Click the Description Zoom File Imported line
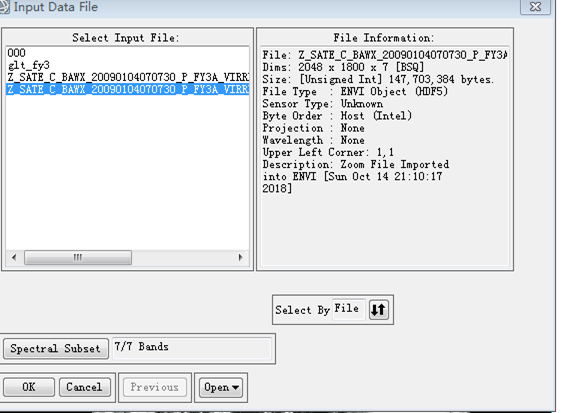This screenshot has width=566, height=413. point(356,165)
